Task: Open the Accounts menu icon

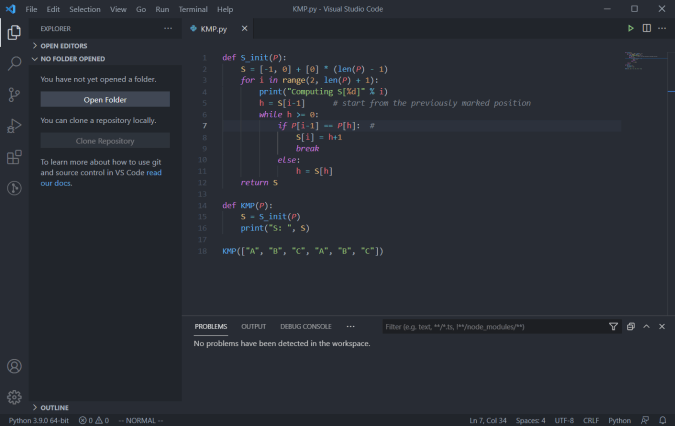Action: [x=14, y=366]
